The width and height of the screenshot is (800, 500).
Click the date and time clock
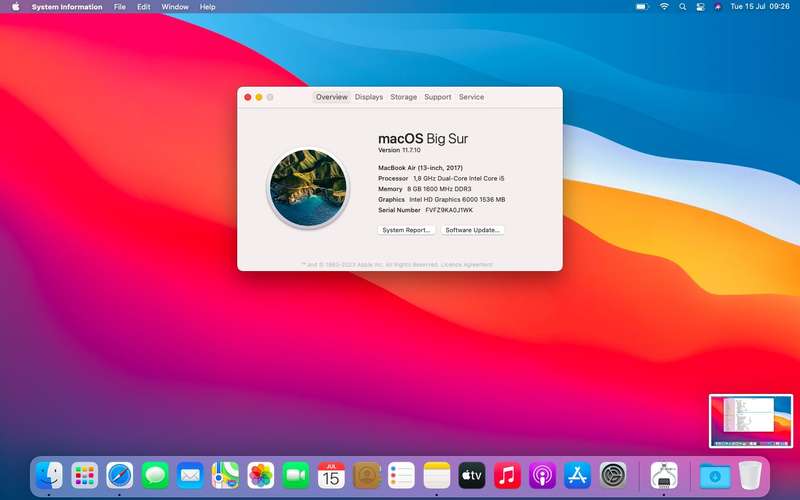[760, 7]
